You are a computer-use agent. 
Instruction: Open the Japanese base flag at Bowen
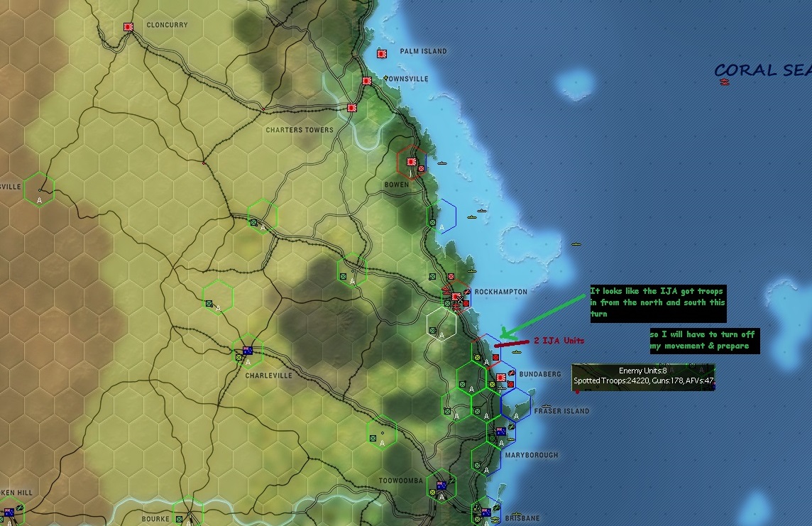pos(412,162)
